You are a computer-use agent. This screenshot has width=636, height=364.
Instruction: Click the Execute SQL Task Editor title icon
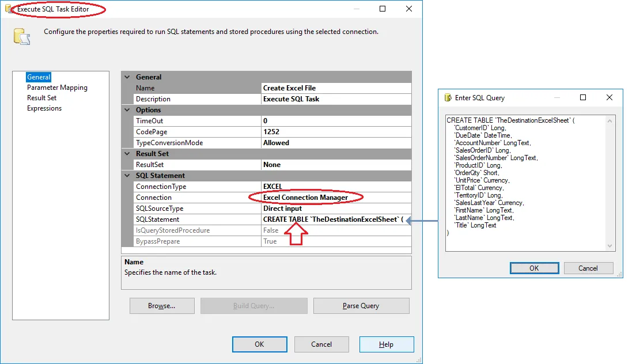[x=7, y=9]
